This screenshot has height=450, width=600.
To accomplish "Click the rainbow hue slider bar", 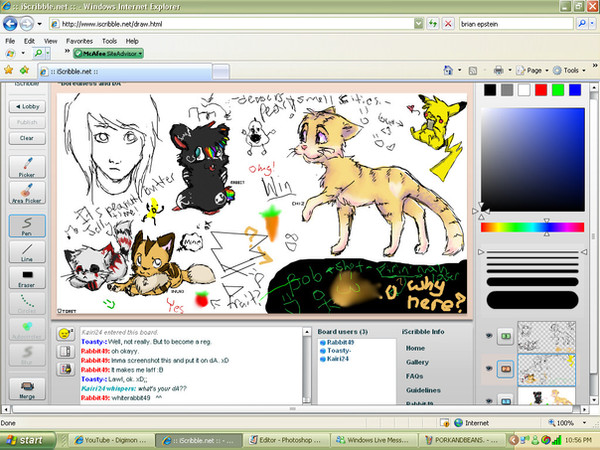I will [x=532, y=227].
